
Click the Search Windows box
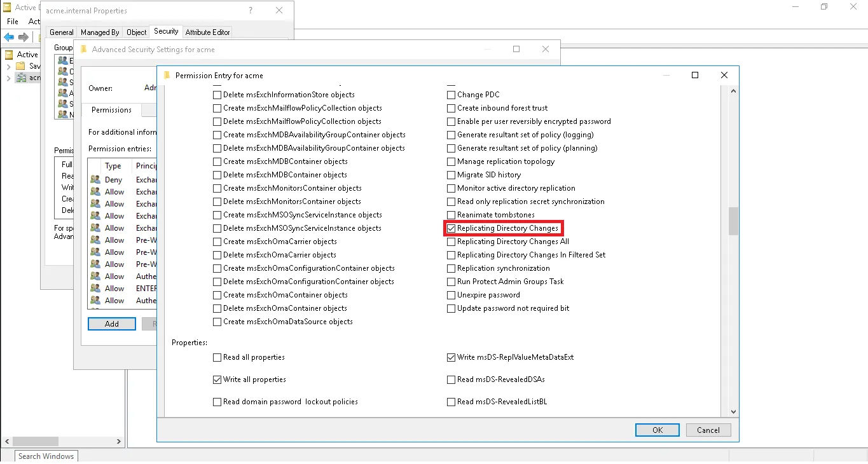46,456
